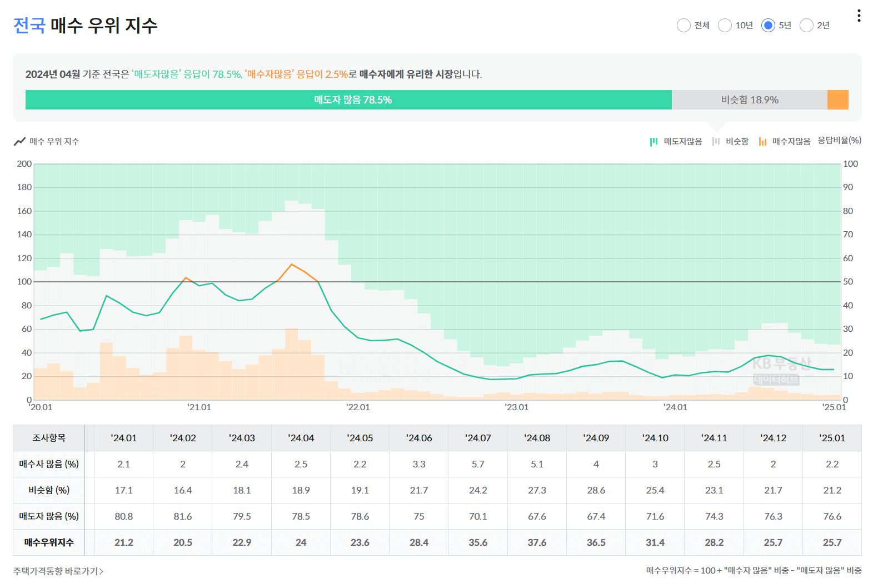Click the 매수 우위 지수 line chart icon

tap(19, 141)
